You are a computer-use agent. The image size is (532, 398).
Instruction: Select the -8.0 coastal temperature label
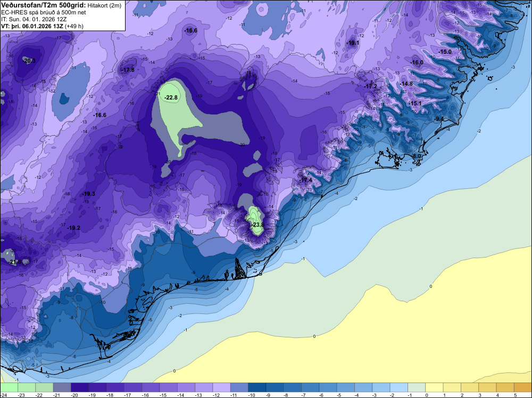point(417,156)
